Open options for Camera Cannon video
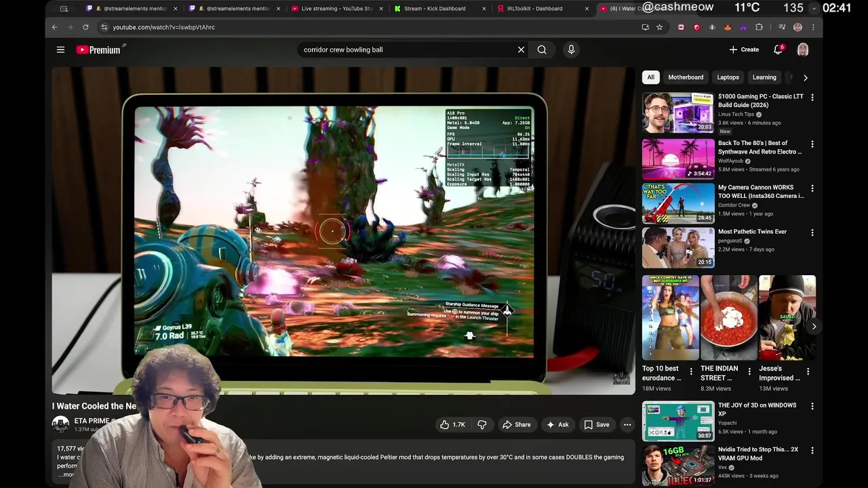 [x=812, y=188]
